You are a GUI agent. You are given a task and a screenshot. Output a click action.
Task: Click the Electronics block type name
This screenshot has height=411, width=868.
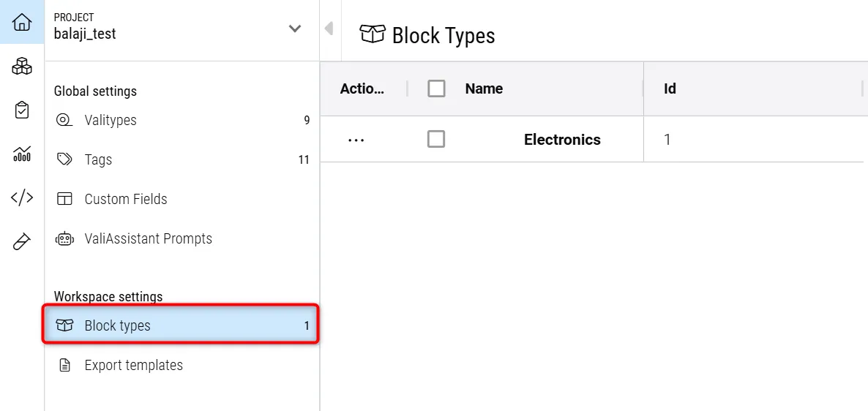pos(562,140)
